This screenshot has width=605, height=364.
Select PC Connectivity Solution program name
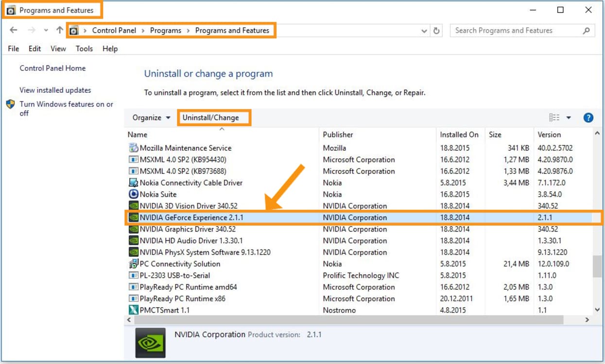[x=180, y=264]
